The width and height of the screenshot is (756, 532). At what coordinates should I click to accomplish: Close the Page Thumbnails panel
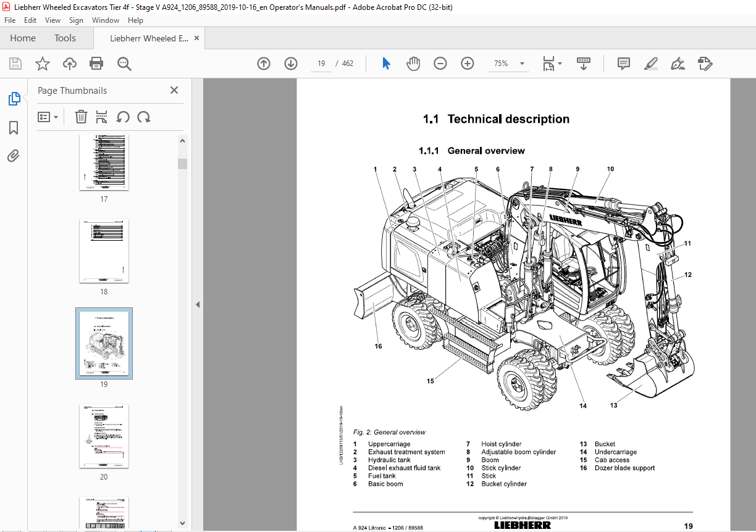[174, 90]
